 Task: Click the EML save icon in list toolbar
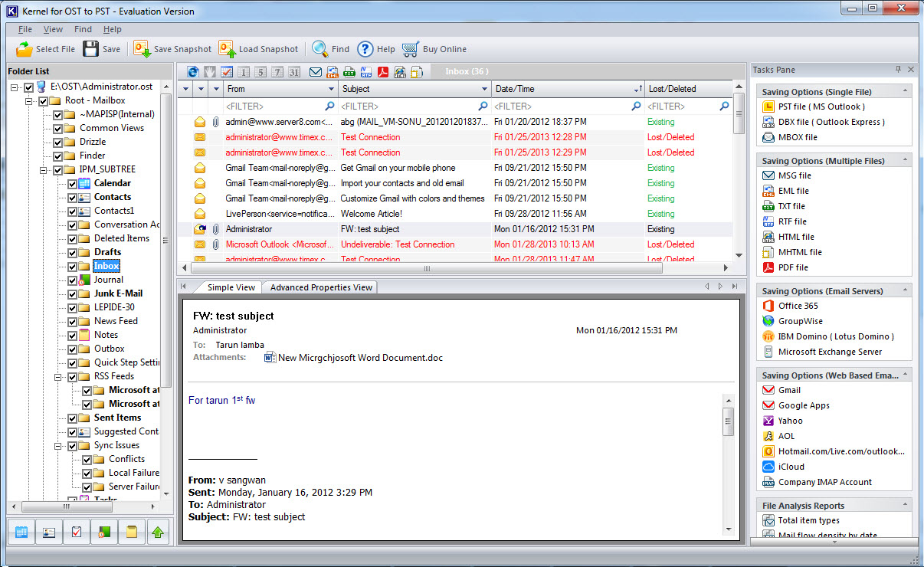333,72
